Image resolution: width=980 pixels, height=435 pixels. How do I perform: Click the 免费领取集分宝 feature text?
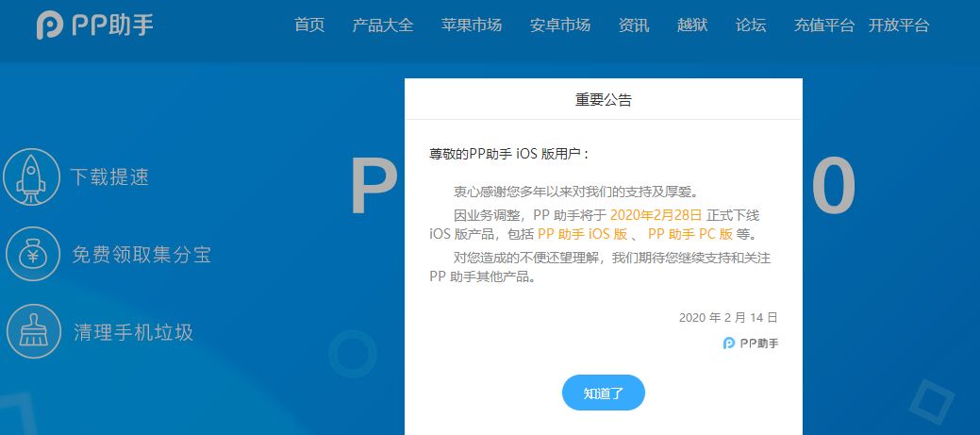point(141,255)
